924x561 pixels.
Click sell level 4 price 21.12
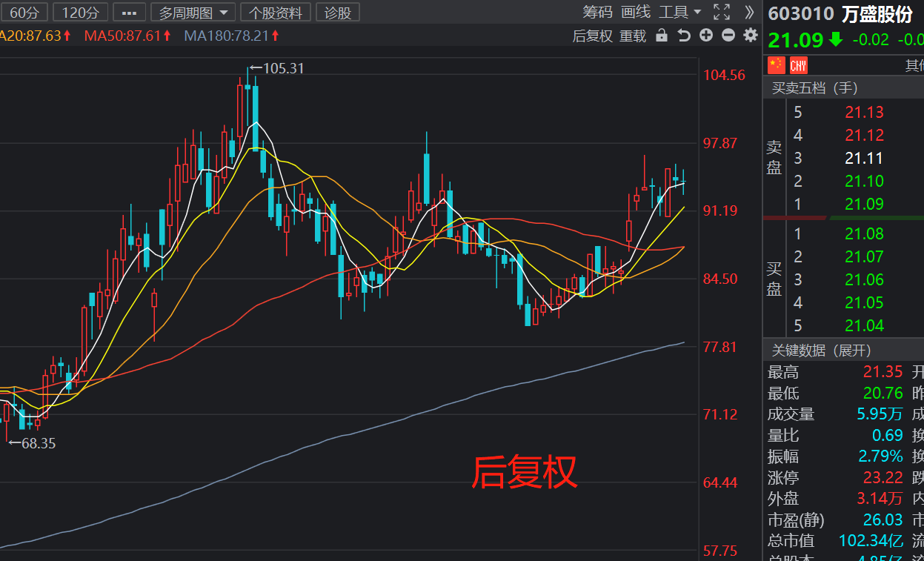click(864, 136)
